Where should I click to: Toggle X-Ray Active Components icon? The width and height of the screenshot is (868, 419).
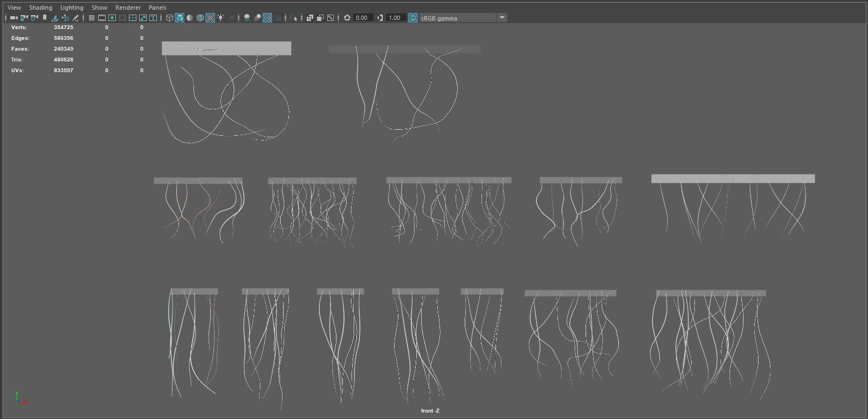click(320, 18)
